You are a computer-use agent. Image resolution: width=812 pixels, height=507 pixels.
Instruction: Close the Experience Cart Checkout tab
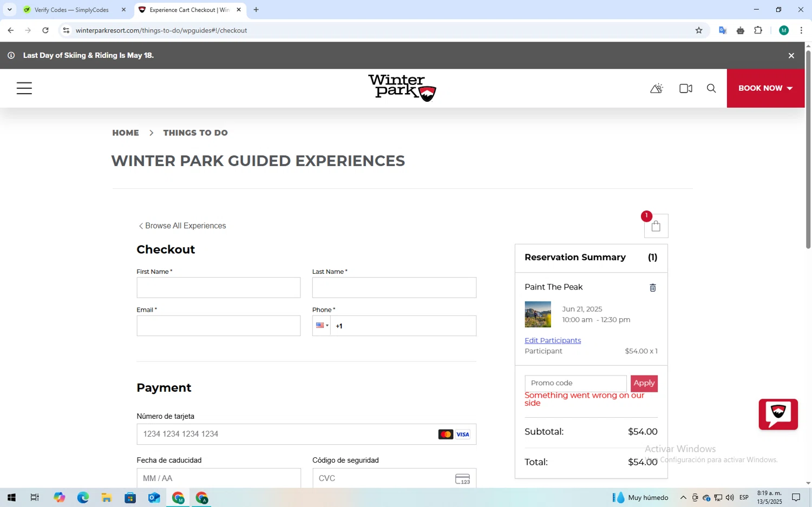click(239, 10)
